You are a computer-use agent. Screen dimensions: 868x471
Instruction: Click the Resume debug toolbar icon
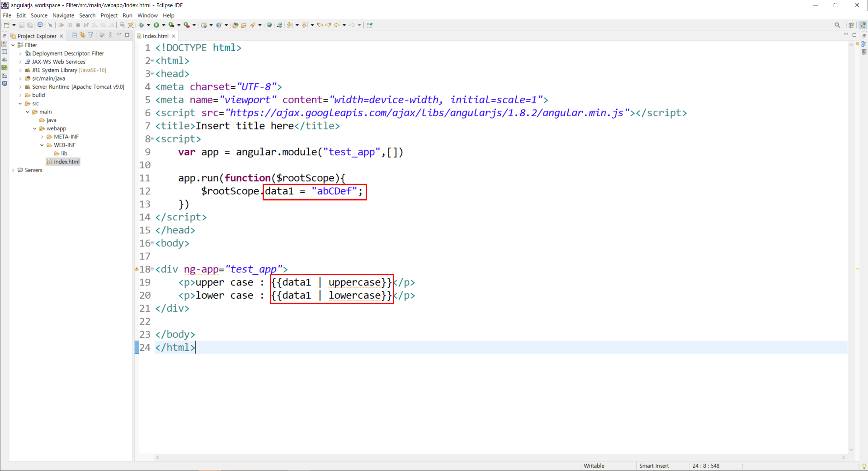point(61,25)
